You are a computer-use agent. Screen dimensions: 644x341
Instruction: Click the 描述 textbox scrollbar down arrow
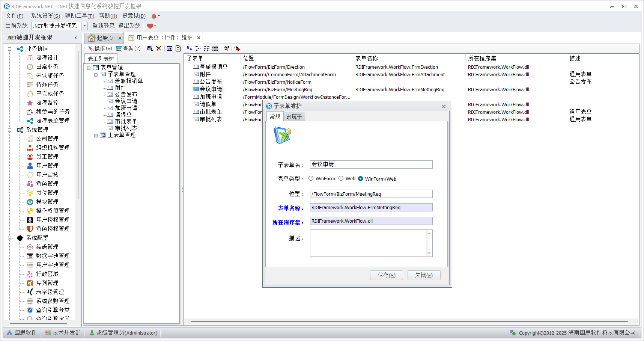(x=429, y=253)
